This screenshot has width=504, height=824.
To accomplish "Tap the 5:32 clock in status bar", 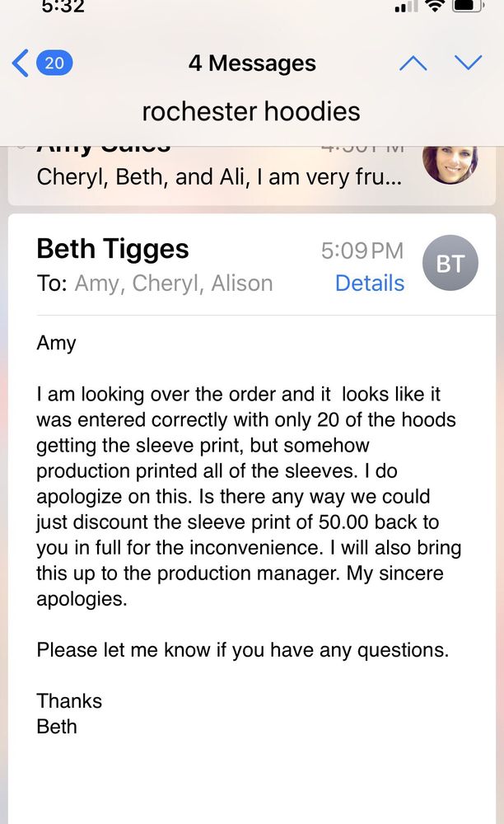I will click(63, 7).
